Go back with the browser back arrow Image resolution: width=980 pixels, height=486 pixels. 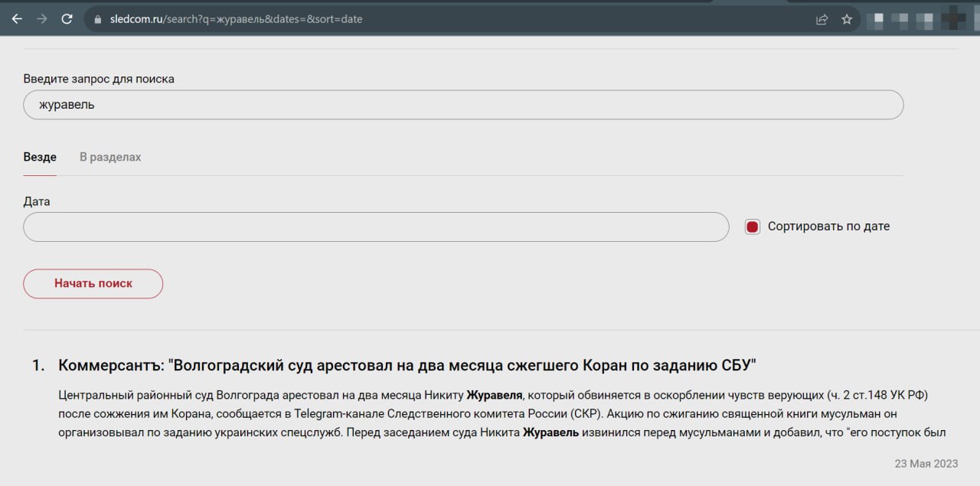(17, 19)
